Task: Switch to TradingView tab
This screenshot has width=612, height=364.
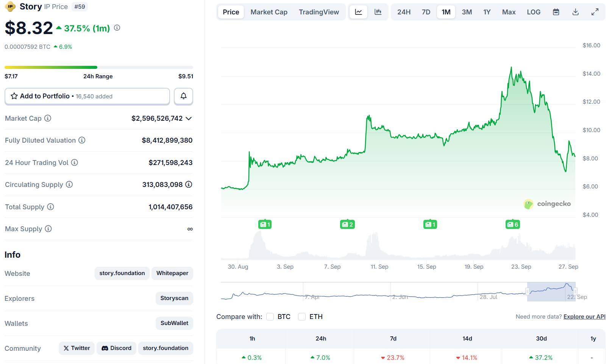Action: (x=319, y=12)
